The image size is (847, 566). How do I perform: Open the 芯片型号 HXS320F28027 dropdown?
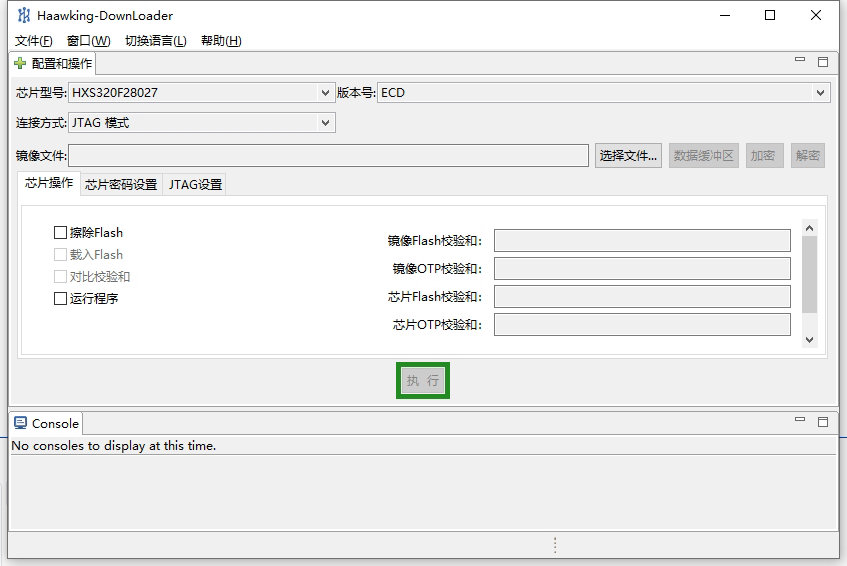click(x=201, y=93)
